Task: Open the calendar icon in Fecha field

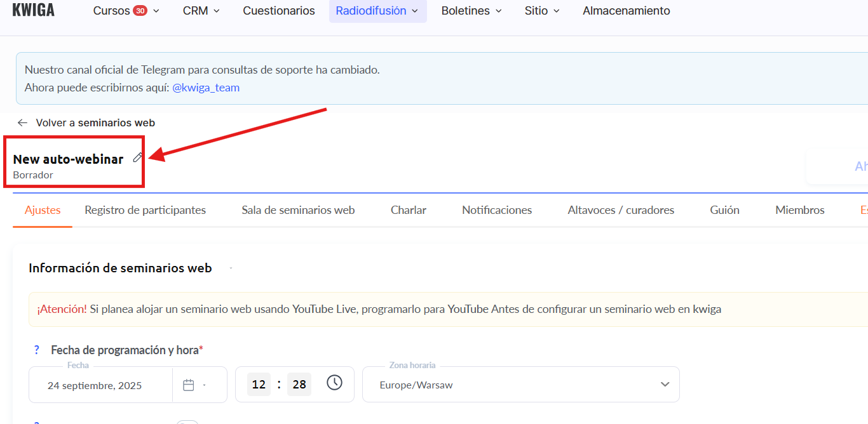Action: 189,385
